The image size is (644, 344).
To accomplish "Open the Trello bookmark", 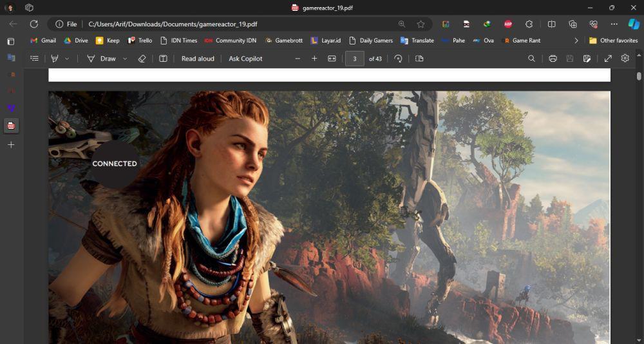I will pos(140,41).
